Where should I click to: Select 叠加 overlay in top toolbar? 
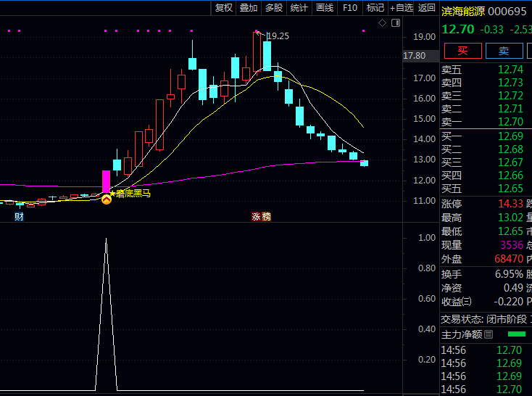(249, 8)
